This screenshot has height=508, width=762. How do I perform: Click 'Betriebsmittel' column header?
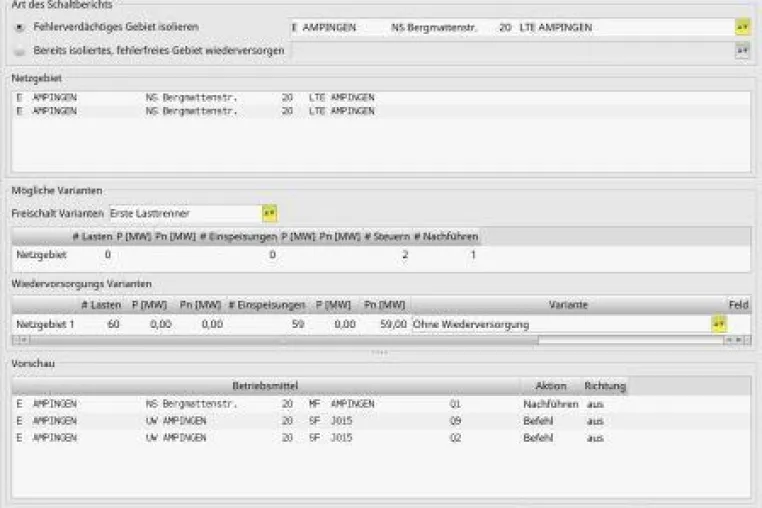click(265, 386)
